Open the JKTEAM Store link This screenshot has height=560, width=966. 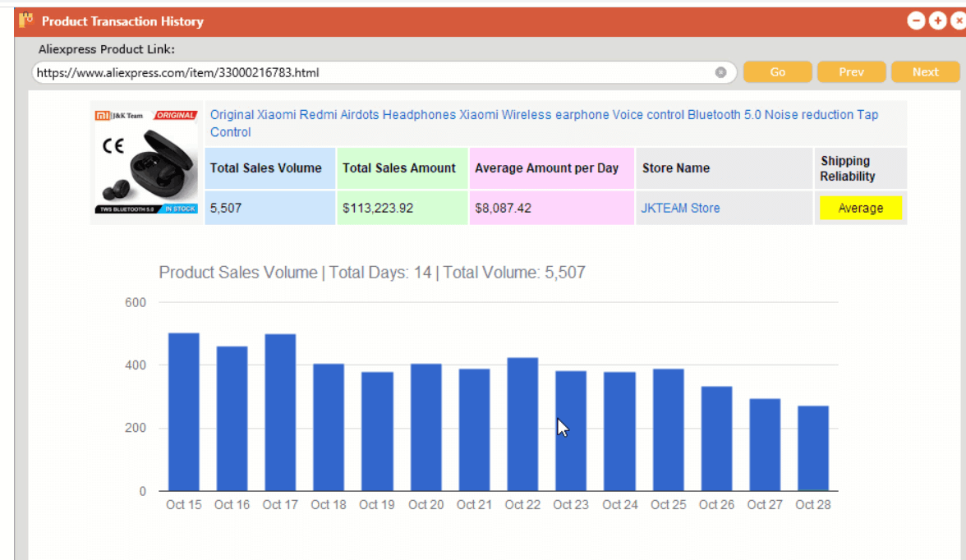tap(680, 209)
